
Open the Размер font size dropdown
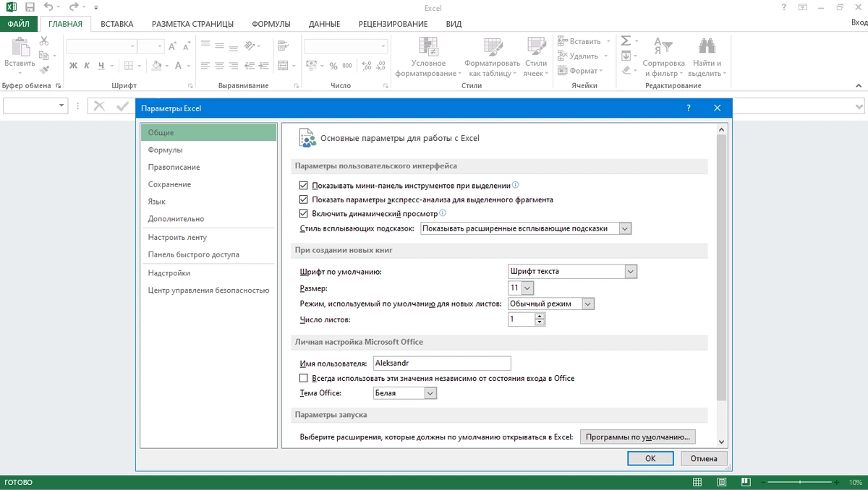pyautogui.click(x=520, y=288)
